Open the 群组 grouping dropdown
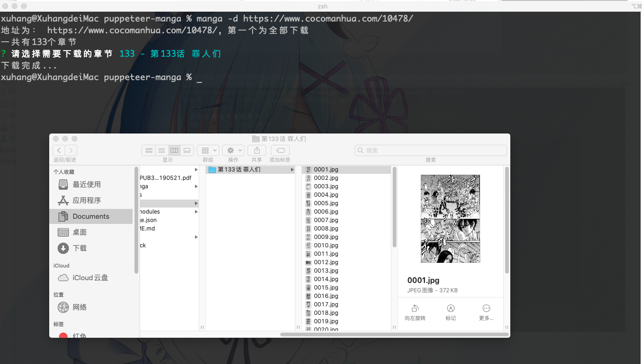 (x=208, y=150)
